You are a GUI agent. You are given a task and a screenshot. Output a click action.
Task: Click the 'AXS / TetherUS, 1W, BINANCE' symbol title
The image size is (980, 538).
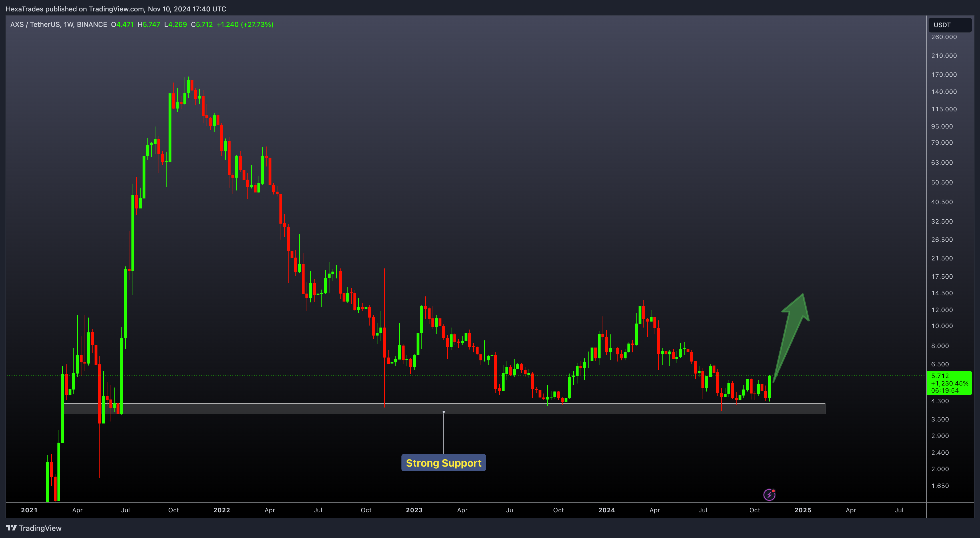pyautogui.click(x=59, y=24)
